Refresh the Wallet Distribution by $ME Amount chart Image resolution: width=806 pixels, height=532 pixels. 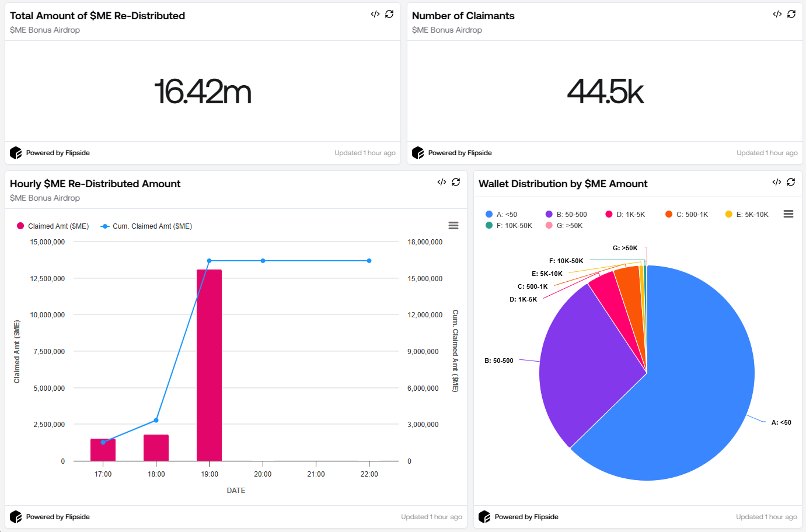click(x=791, y=182)
